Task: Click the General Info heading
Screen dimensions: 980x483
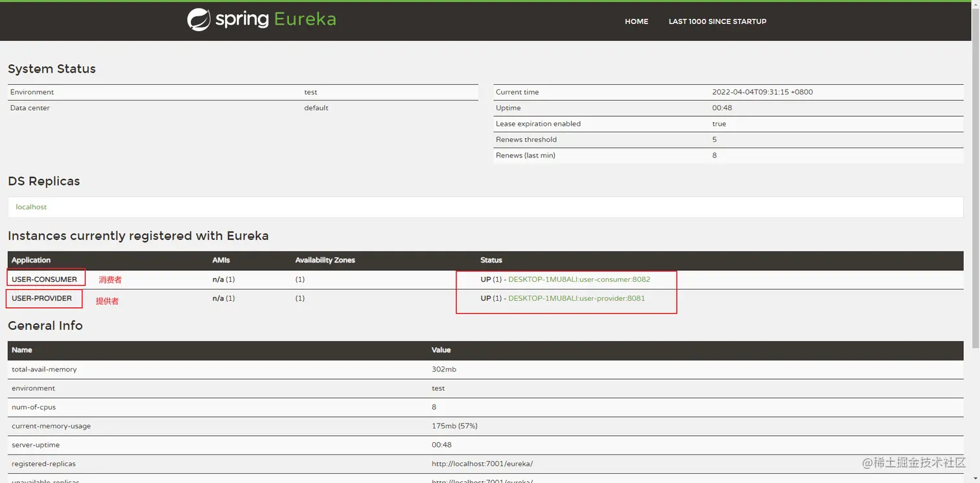Action: click(45, 325)
